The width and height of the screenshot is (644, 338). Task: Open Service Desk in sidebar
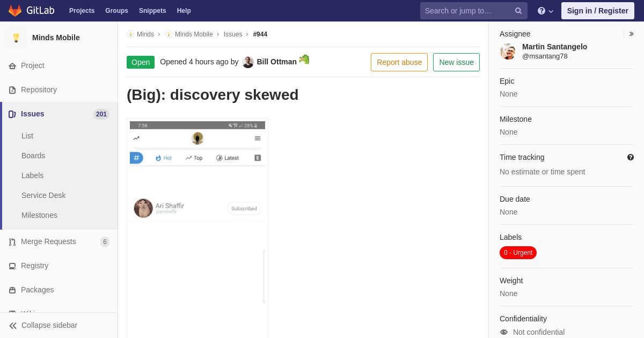(x=43, y=195)
